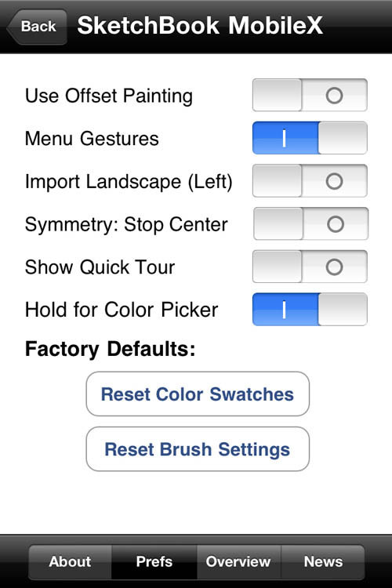The image size is (392, 588).
Task: Open the About tab
Action: 70,562
